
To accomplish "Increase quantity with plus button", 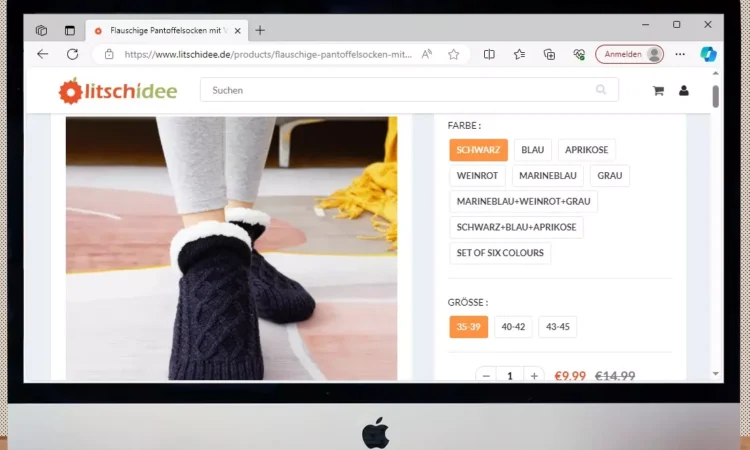I will pyautogui.click(x=534, y=376).
